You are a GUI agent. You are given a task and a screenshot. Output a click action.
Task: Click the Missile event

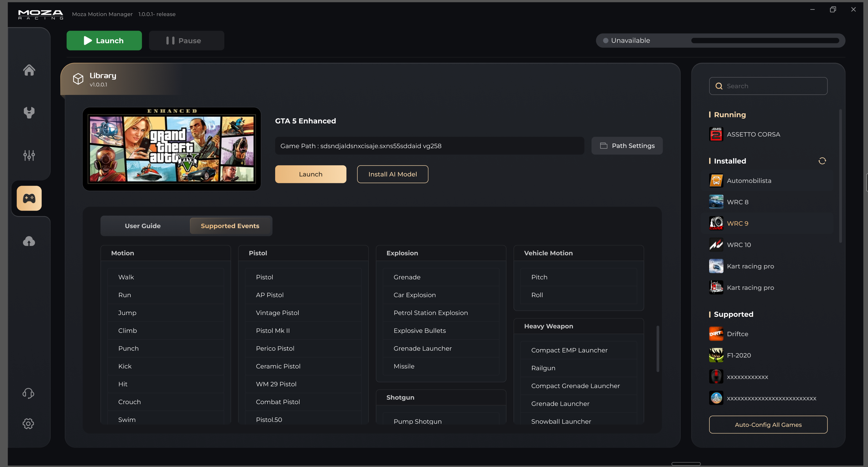tap(441, 366)
